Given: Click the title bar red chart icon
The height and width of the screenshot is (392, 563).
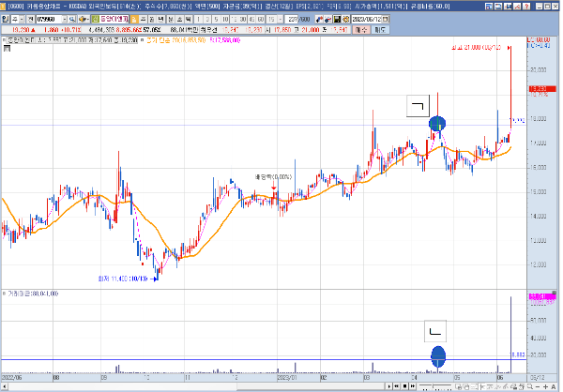Looking at the screenshot, I should click(x=517, y=7).
